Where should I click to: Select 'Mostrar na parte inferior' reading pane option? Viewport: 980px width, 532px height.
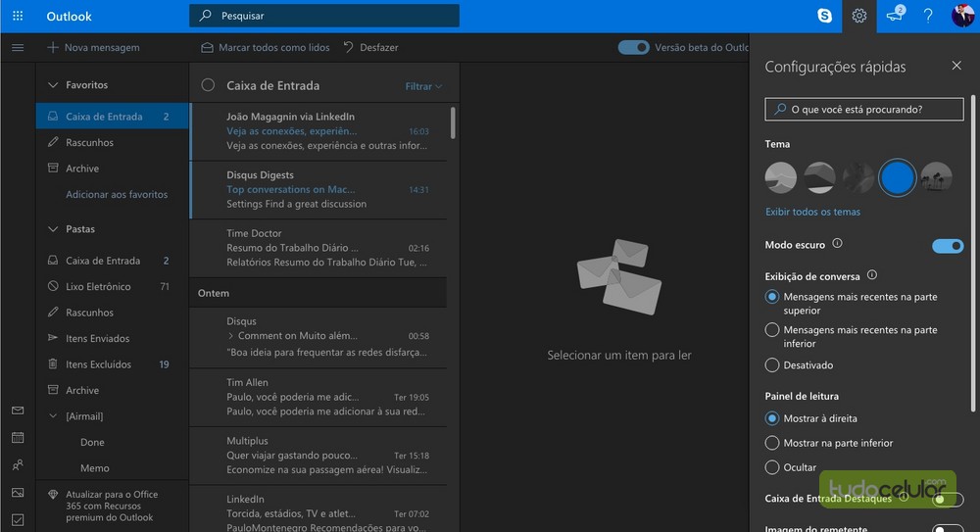coord(772,443)
